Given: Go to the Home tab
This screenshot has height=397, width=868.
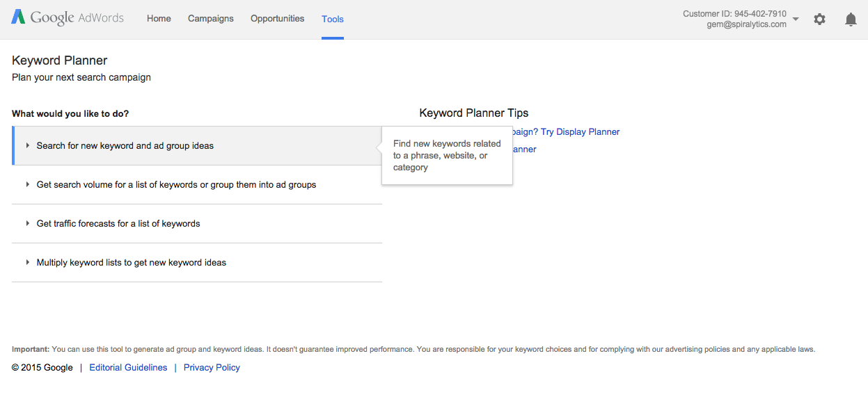Looking at the screenshot, I should coord(159,19).
